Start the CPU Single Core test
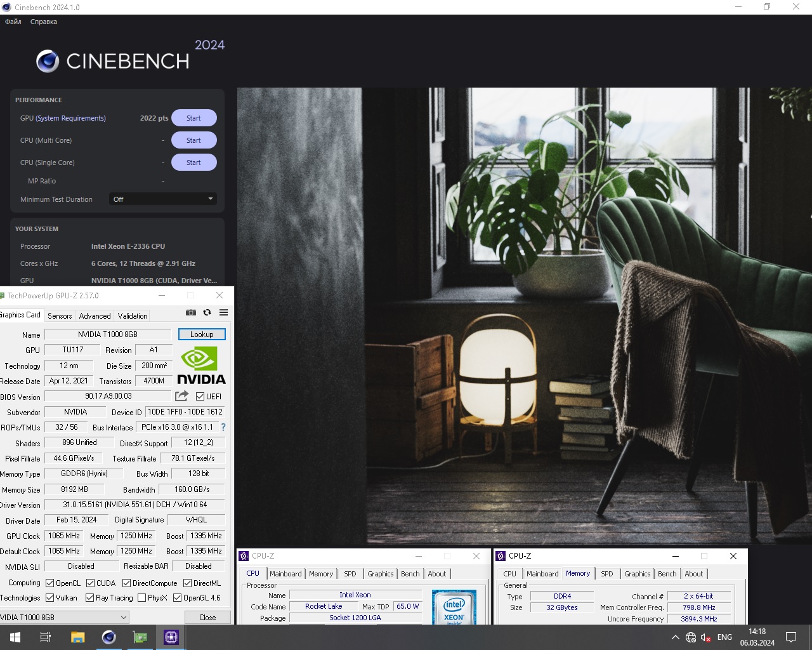 [194, 162]
